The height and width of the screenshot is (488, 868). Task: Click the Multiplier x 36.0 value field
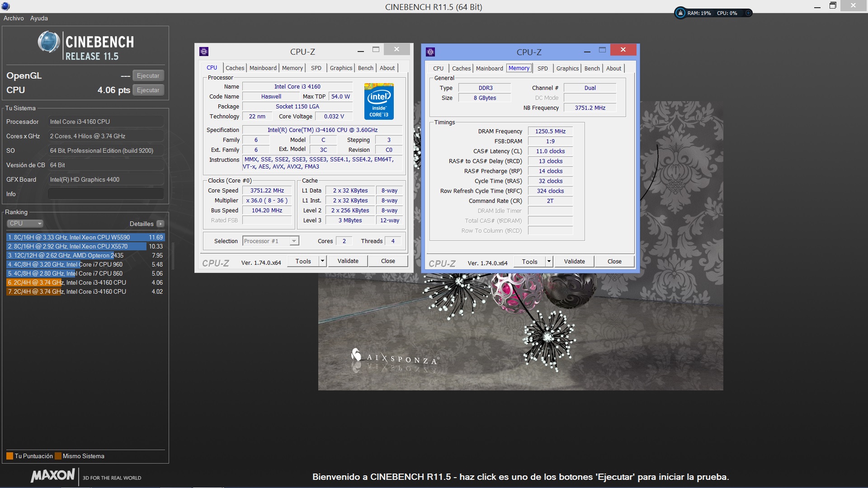[267, 201]
